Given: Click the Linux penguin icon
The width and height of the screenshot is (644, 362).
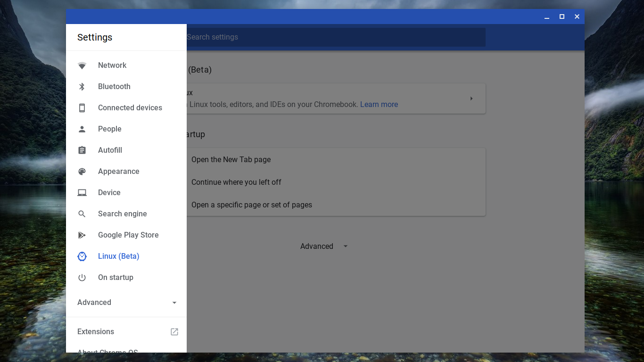Looking at the screenshot, I should pyautogui.click(x=82, y=256).
